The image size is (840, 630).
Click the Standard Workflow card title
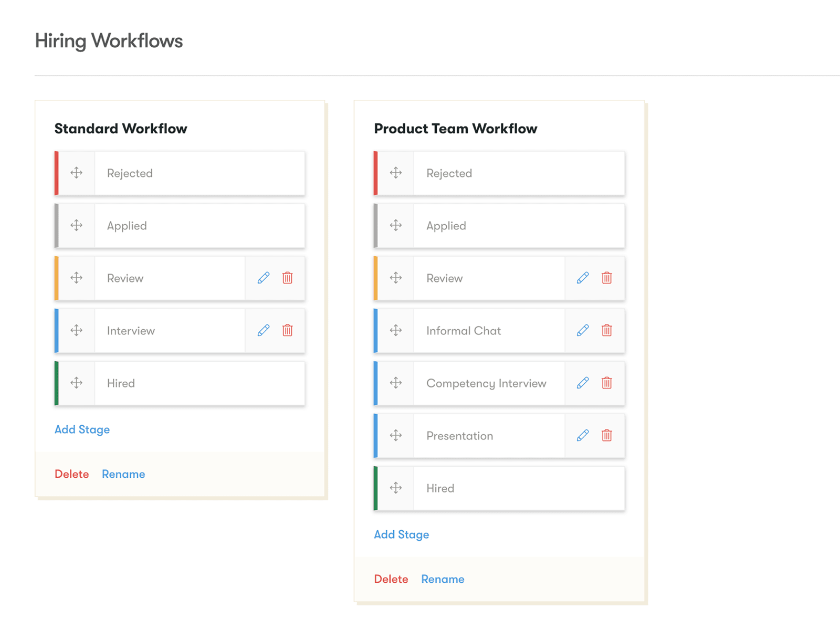pyautogui.click(x=121, y=129)
